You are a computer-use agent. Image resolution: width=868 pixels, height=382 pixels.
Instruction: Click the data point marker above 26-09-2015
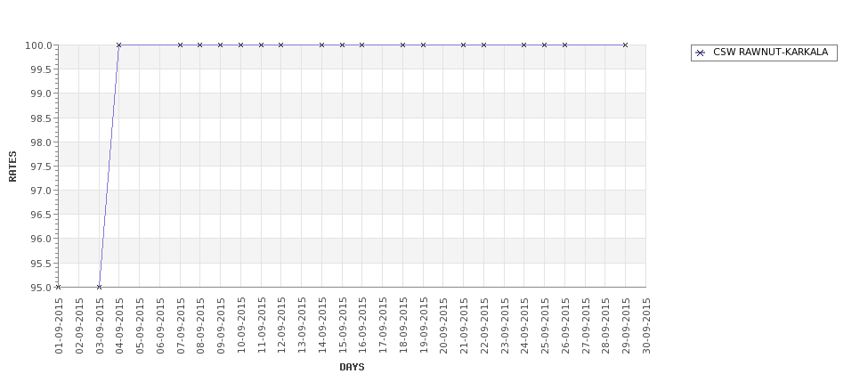point(565,45)
